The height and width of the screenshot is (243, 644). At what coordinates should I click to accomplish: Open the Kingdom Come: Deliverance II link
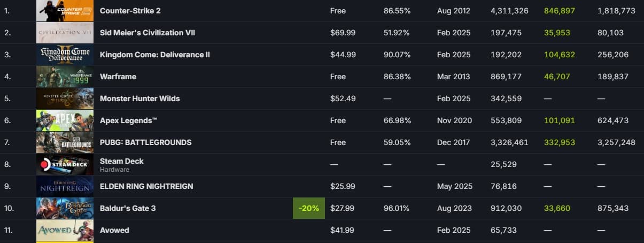tap(152, 55)
